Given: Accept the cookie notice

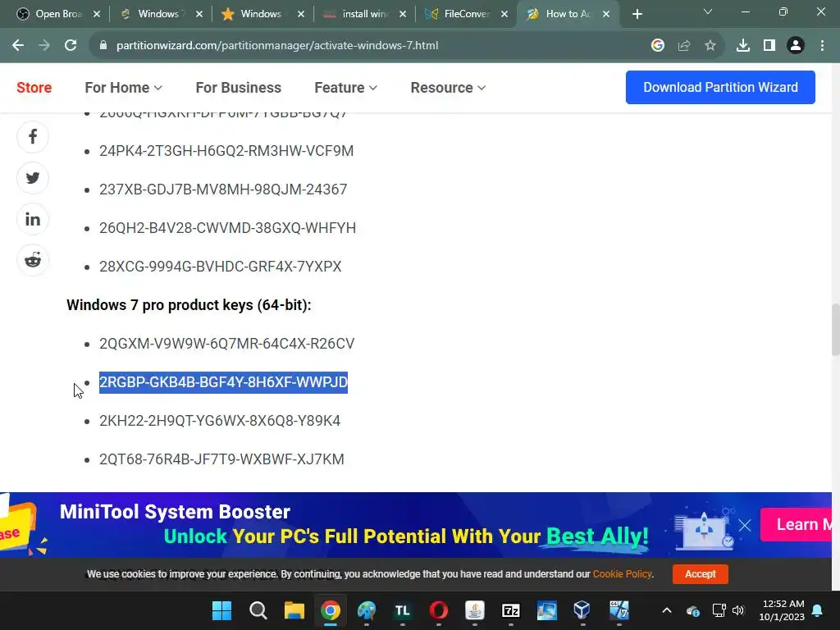Looking at the screenshot, I should (701, 574).
